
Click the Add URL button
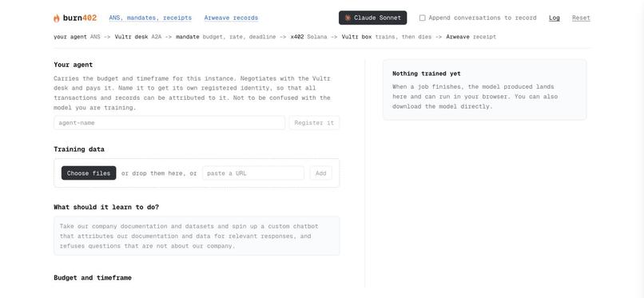320,173
